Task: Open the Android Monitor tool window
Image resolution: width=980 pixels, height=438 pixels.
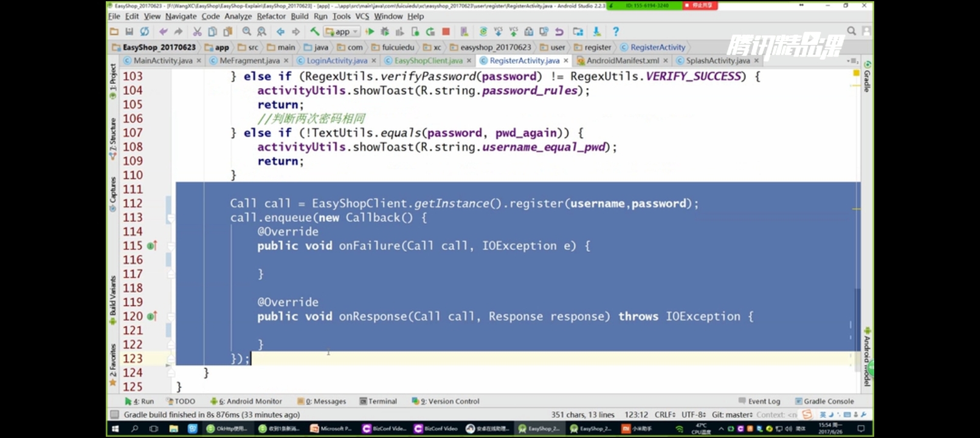Action: [x=246, y=401]
